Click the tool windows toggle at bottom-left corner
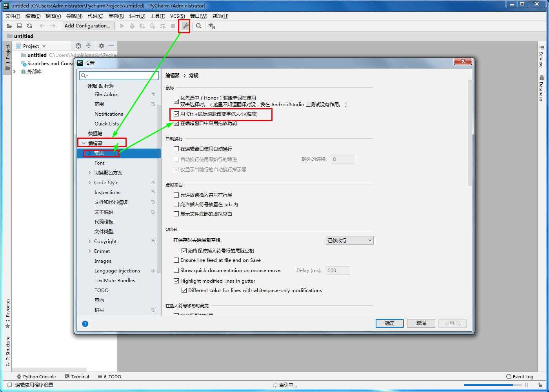This screenshot has height=392, width=549. pyautogui.click(x=9, y=385)
